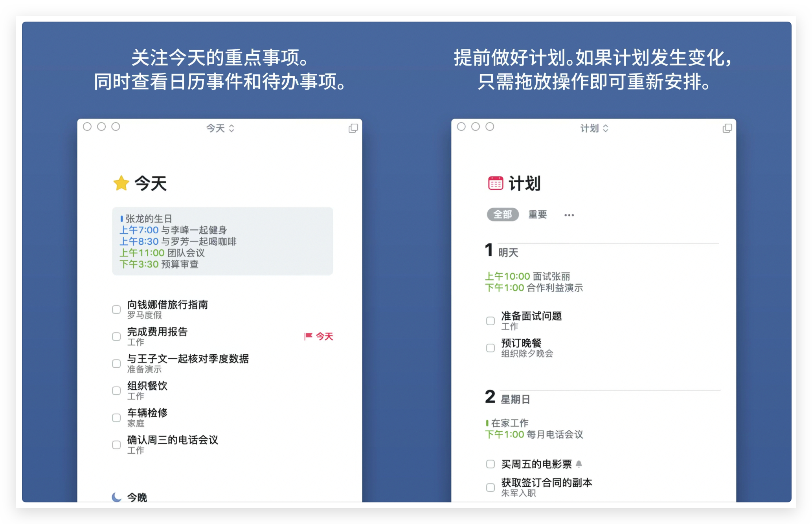Open the 计划 title dropdown
The image size is (812, 524).
(594, 128)
